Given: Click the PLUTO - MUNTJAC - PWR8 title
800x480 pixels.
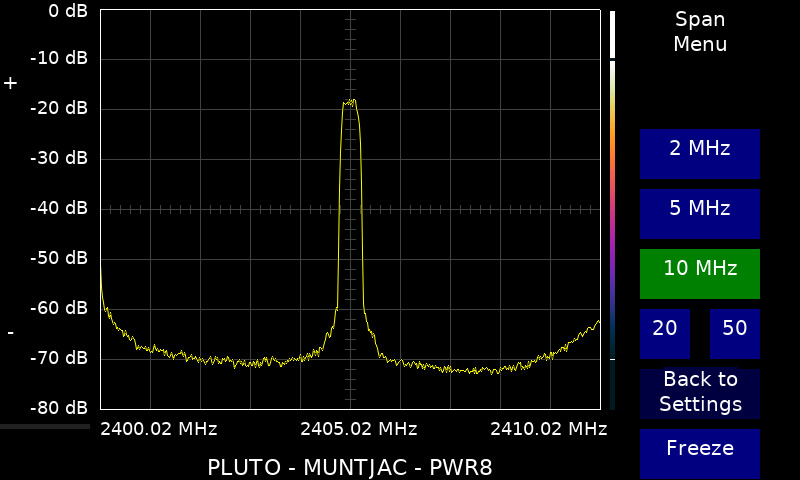Looking at the screenshot, I should click(x=349, y=467).
